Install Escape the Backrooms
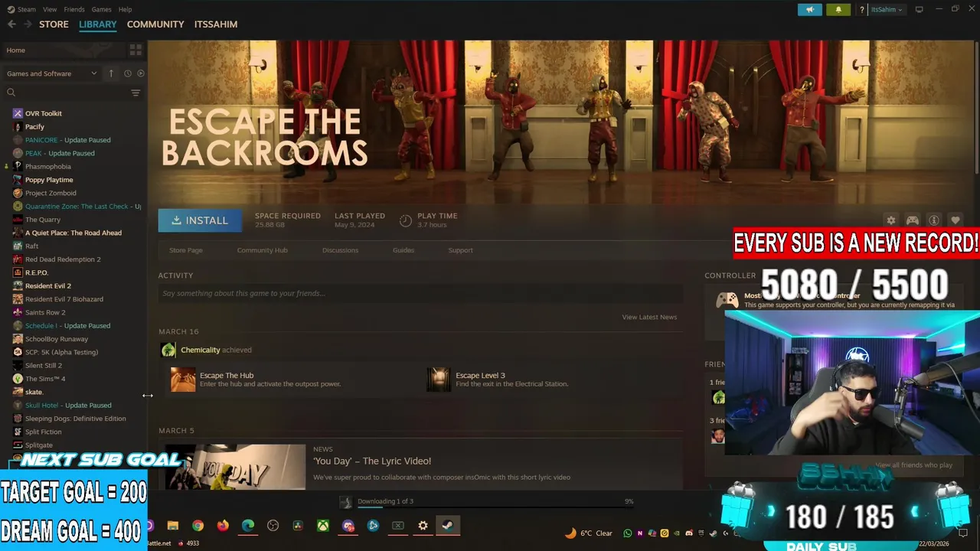 coord(200,220)
